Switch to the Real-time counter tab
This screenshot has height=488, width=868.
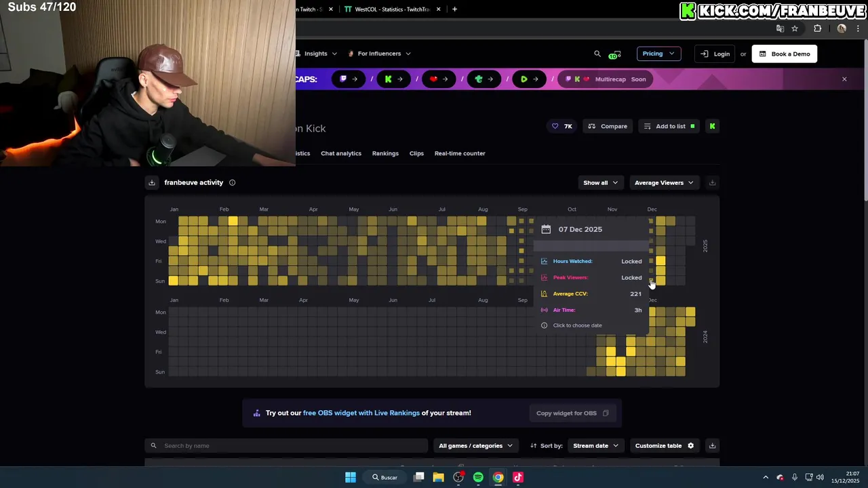pyautogui.click(x=460, y=153)
